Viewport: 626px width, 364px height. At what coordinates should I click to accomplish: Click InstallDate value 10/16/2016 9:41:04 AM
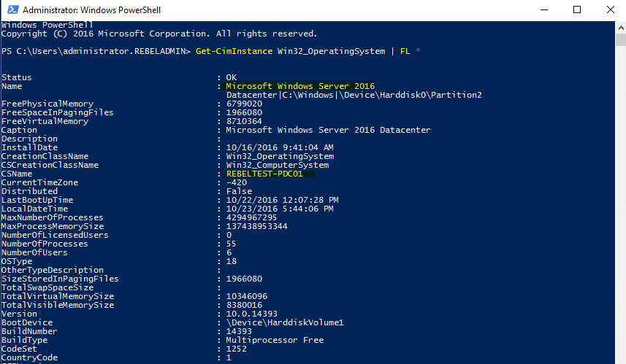280,147
